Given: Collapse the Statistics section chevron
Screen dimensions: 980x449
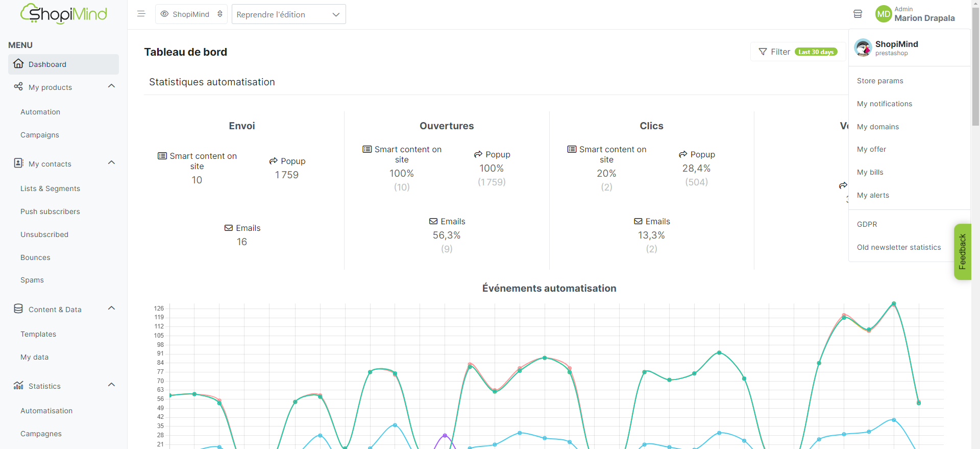Looking at the screenshot, I should pos(112,385).
